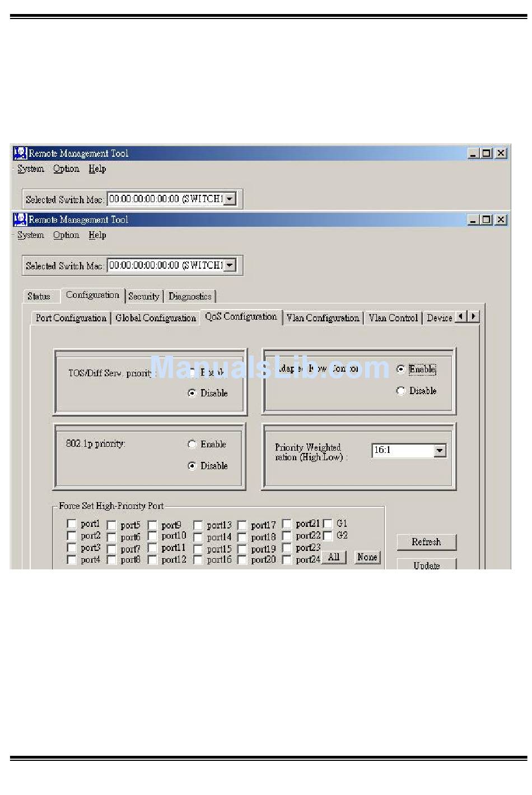Open the Vlan Configuration sub-tab
This screenshot has height=795, width=532.
323,317
